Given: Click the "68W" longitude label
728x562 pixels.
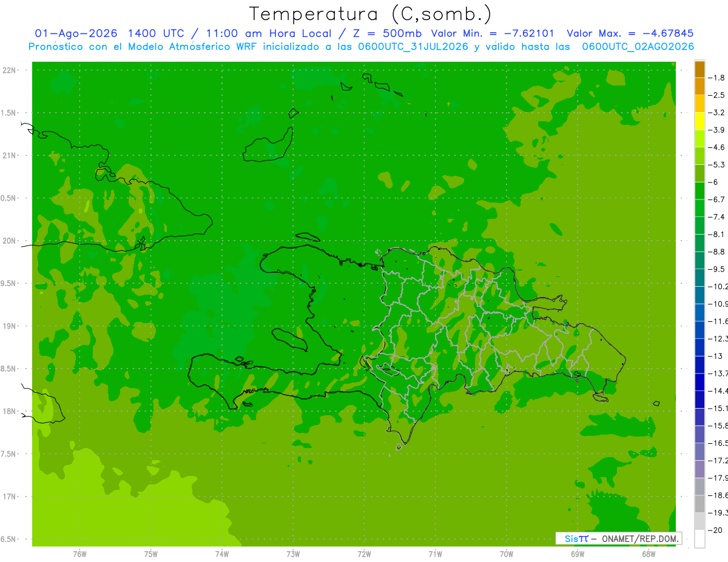Looking at the screenshot, I should (x=649, y=554).
